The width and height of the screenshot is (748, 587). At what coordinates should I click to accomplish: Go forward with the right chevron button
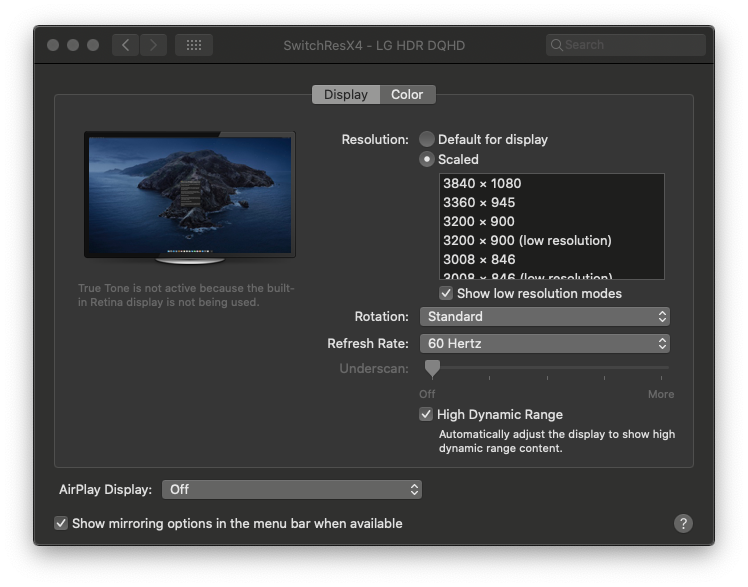153,45
